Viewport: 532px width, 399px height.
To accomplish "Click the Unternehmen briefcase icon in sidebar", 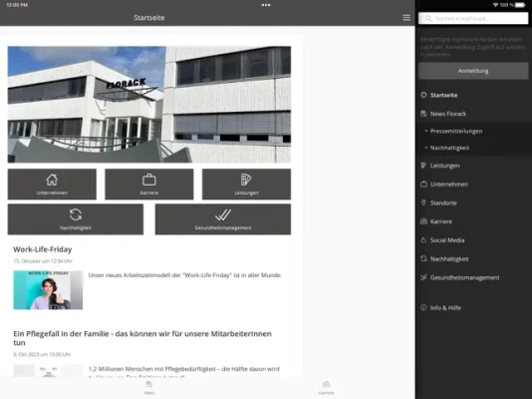I will [423, 185].
